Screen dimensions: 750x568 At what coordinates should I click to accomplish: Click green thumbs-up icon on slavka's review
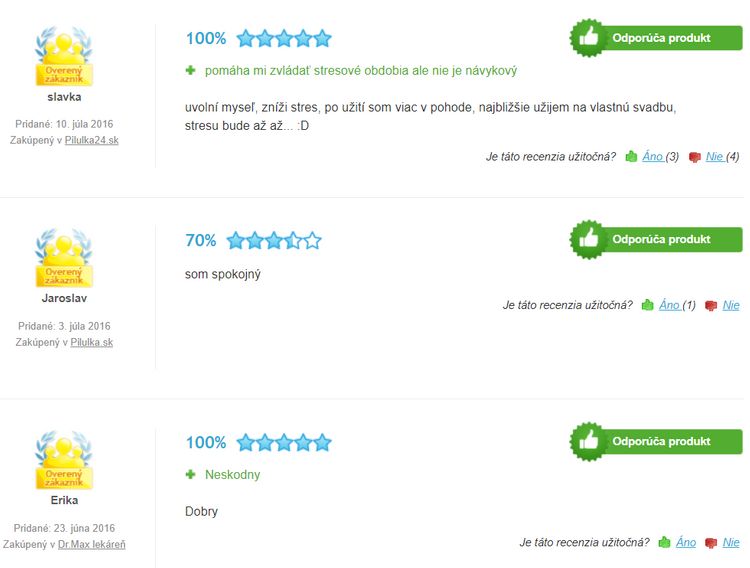coord(631,156)
